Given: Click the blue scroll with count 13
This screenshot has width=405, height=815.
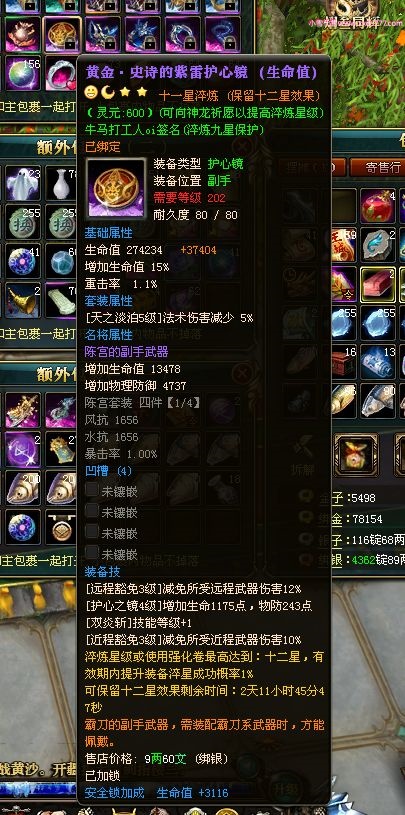Looking at the screenshot, I should (x=377, y=362).
